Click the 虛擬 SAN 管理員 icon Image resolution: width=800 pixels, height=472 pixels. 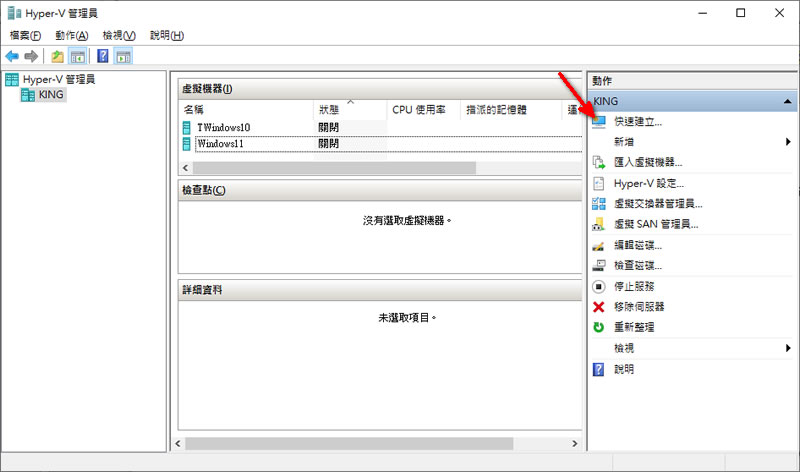598,224
